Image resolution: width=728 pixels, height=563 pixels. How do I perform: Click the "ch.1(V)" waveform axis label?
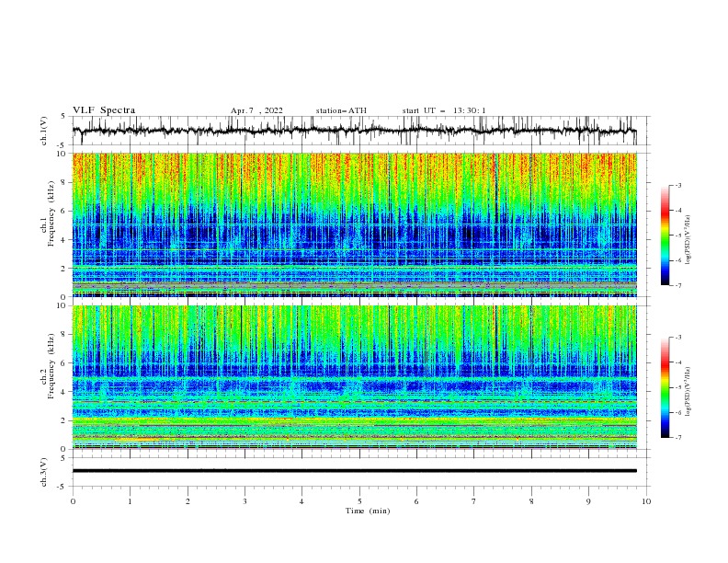(44, 131)
